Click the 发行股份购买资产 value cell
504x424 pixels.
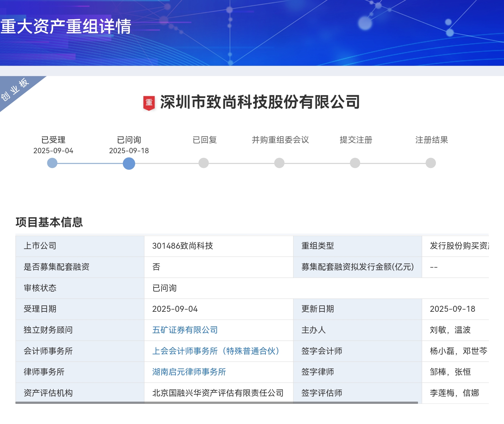coord(455,246)
